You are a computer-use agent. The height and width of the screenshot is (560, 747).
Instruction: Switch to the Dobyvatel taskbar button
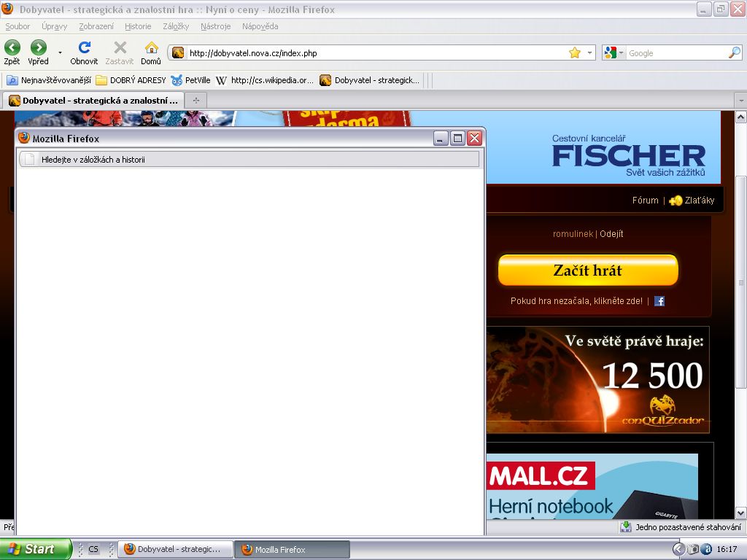pyautogui.click(x=175, y=549)
